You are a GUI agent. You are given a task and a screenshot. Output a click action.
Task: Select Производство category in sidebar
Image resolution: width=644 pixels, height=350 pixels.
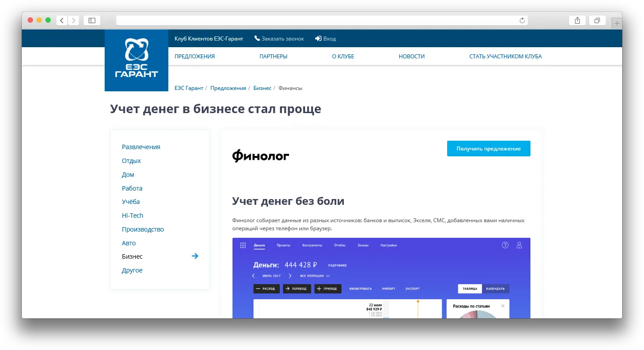tap(143, 229)
